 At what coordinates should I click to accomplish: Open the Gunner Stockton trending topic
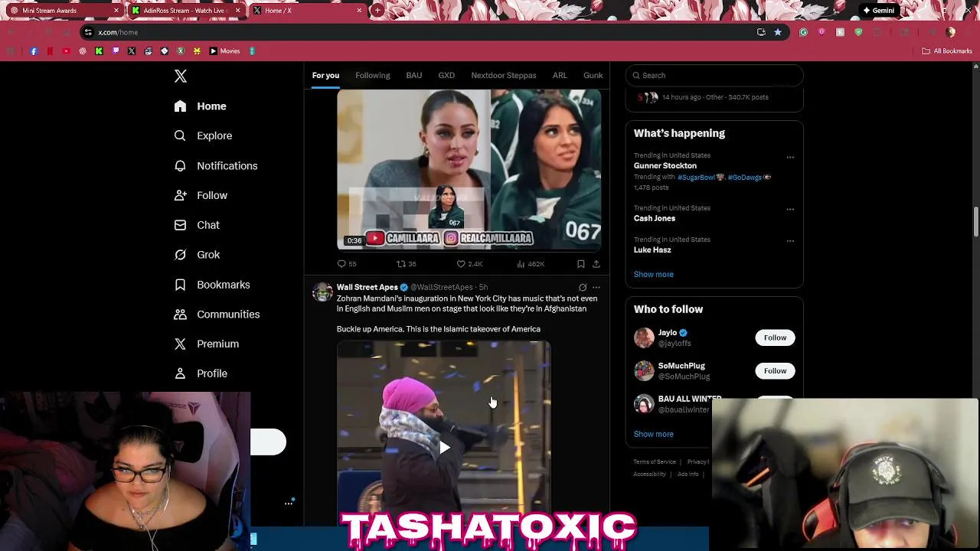pos(665,165)
